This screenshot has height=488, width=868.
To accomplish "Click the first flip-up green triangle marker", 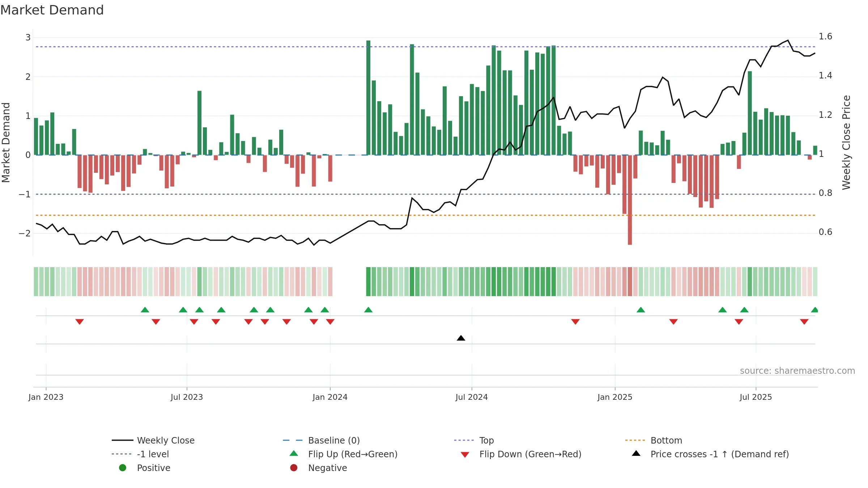I will coord(145,310).
